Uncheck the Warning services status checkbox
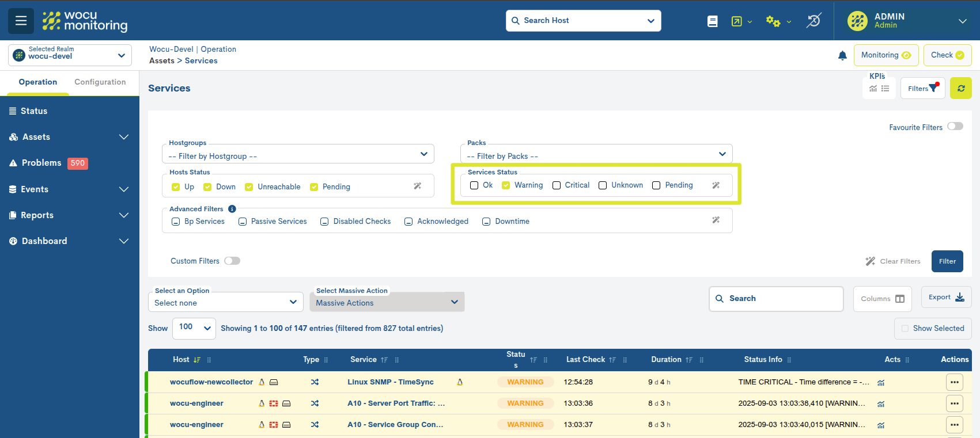Screen dimensions: 980x438 tap(506, 185)
